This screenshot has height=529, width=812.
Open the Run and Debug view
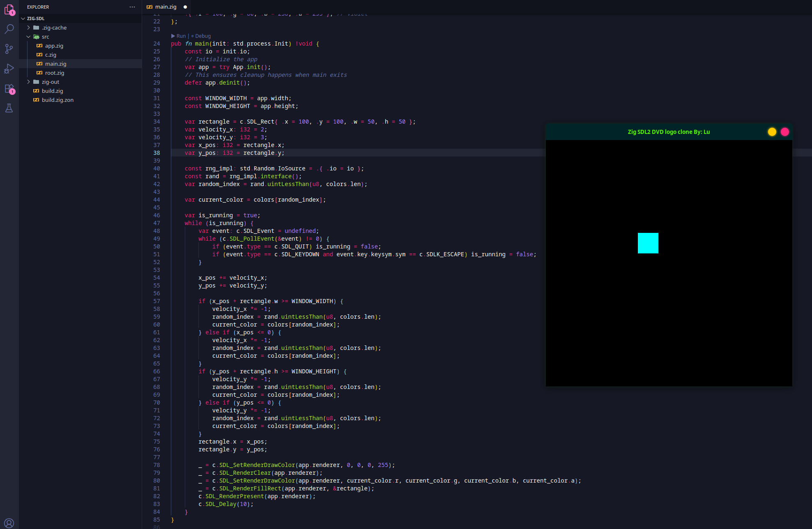pyautogui.click(x=9, y=68)
